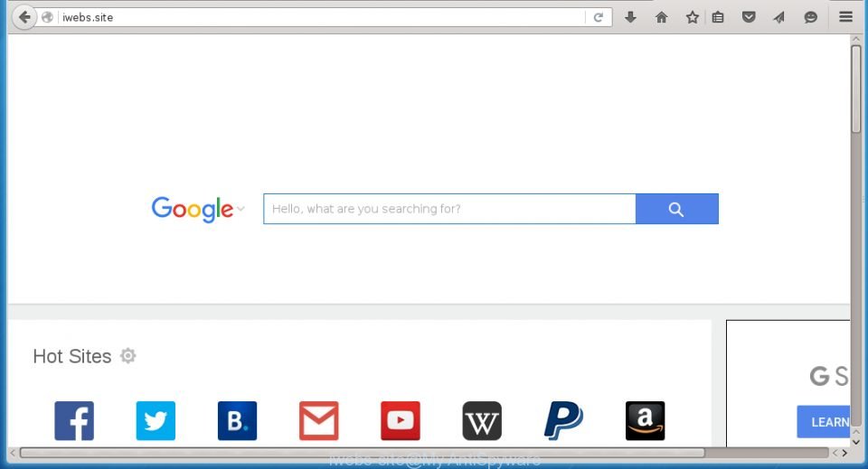The image size is (868, 469).
Task: Open the YouTube hot site icon
Action: (401, 421)
